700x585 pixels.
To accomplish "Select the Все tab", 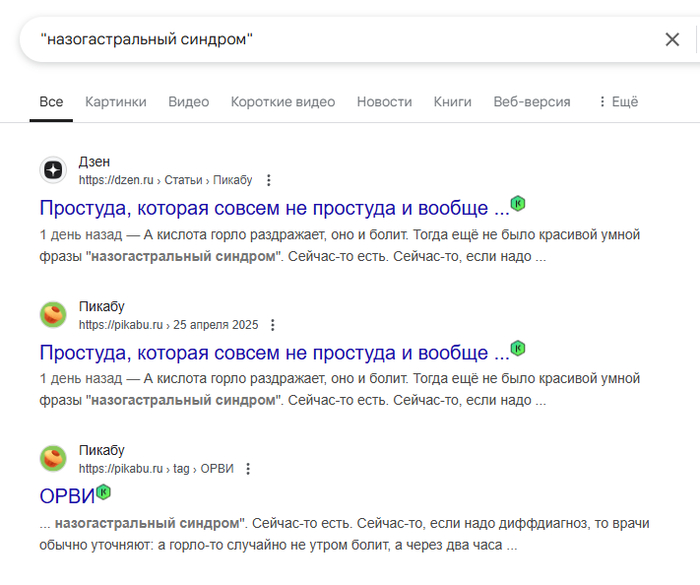I will (x=51, y=102).
